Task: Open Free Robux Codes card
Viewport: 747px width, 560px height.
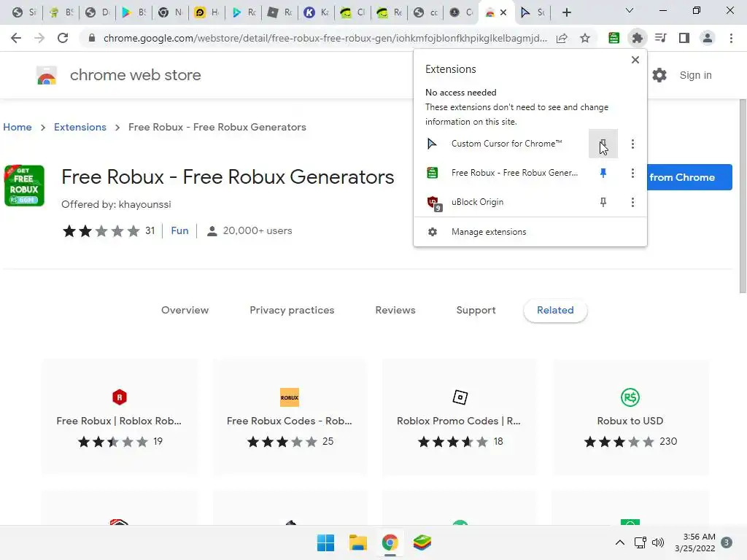Action: [290, 417]
